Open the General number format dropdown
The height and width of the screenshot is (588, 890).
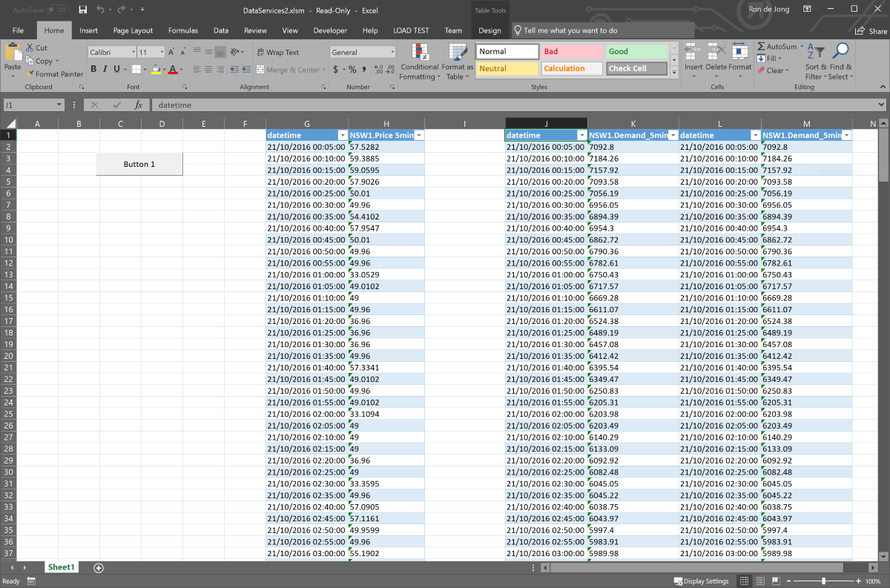tap(392, 53)
